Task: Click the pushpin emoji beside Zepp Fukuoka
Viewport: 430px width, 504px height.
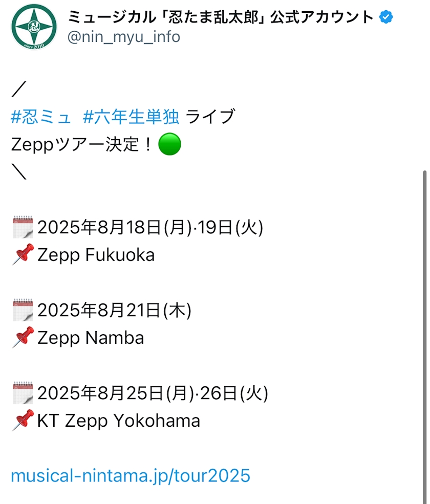Action: point(23,255)
